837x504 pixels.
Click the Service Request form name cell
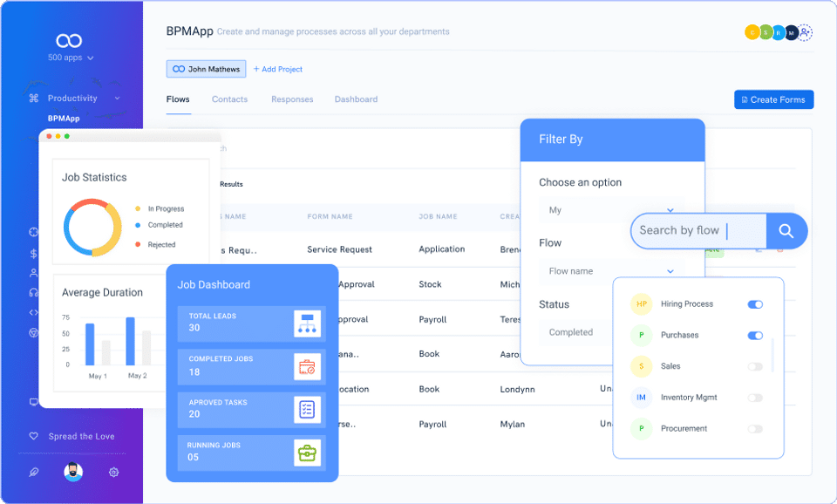point(339,249)
